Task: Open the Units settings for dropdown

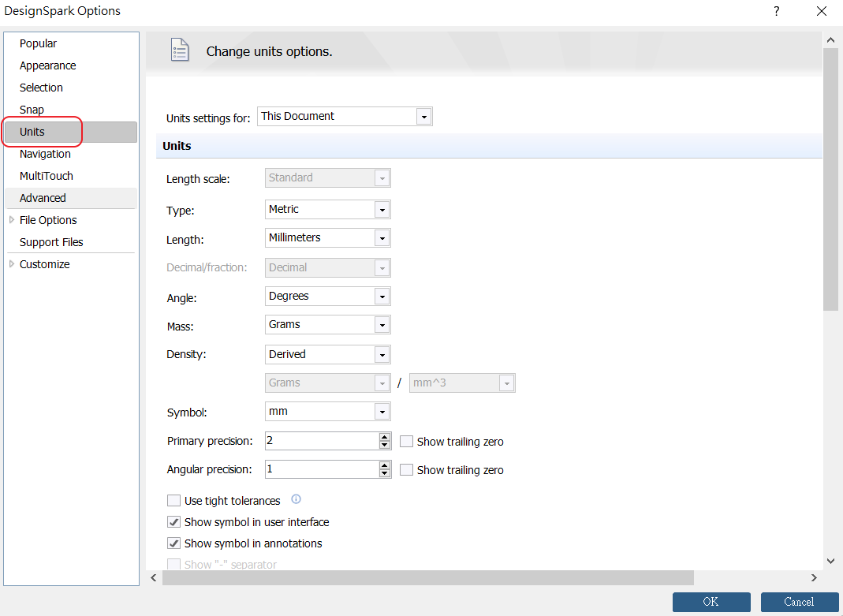Action: (x=423, y=117)
